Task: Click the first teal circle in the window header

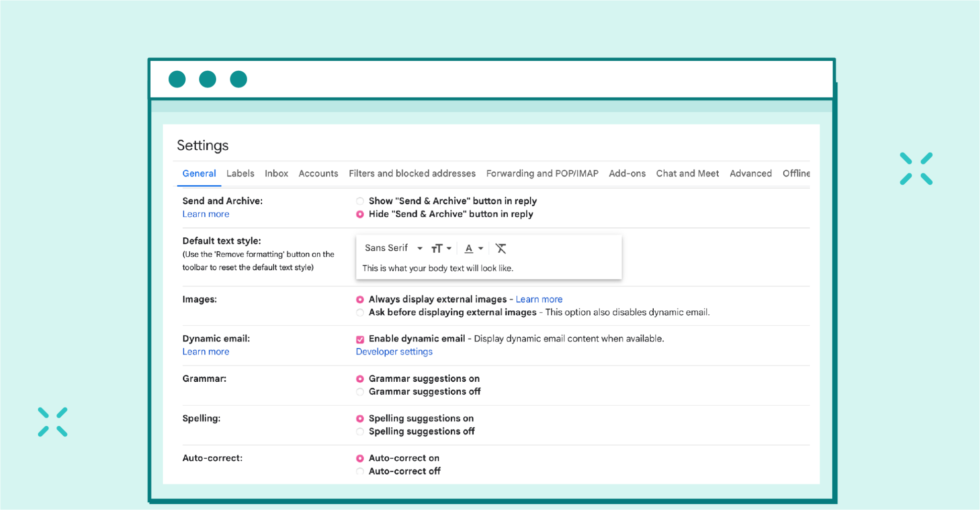Action: tap(177, 79)
